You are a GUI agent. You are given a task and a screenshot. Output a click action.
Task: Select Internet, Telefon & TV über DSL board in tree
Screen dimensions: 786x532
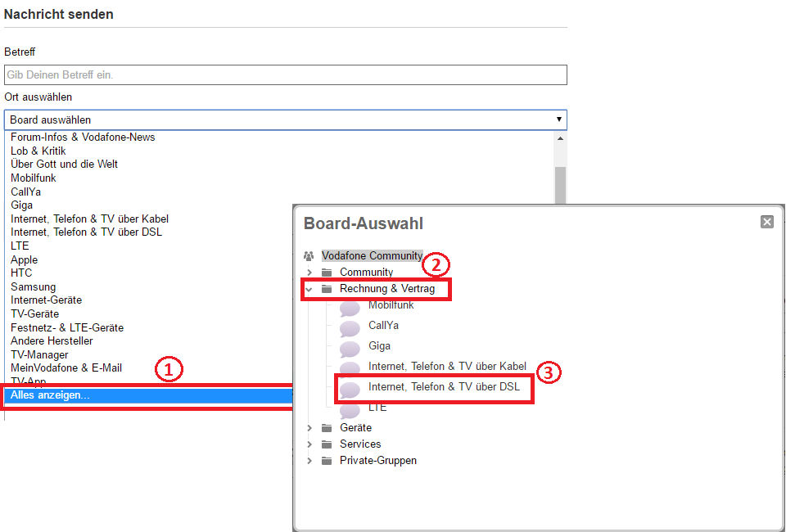point(444,387)
